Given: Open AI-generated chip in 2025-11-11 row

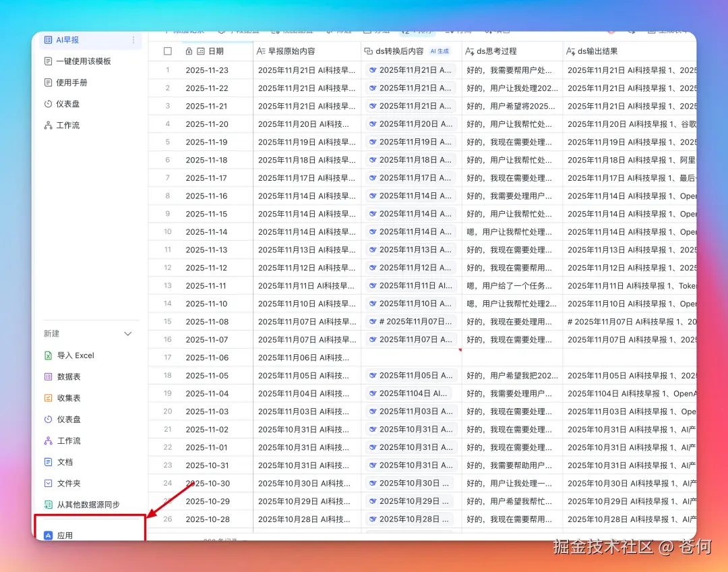Looking at the screenshot, I should (411, 286).
